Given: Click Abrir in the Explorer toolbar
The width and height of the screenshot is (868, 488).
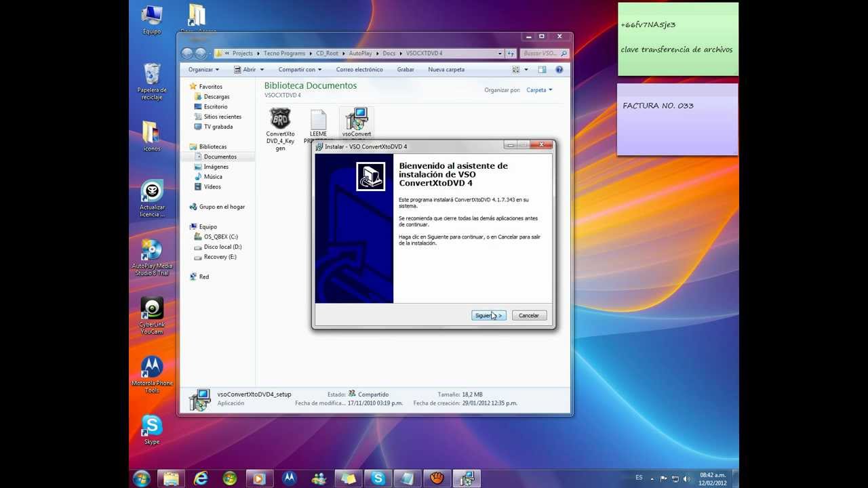Looking at the screenshot, I should click(x=245, y=69).
